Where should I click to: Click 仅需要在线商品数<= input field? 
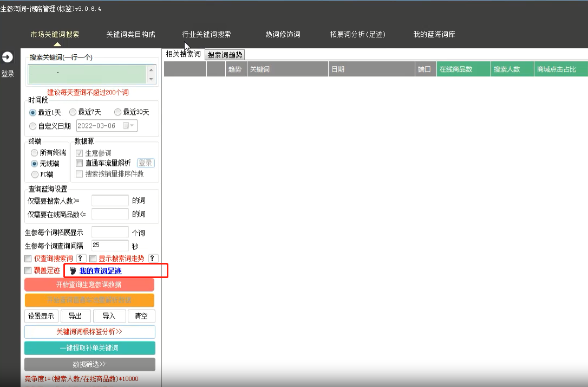pos(110,214)
